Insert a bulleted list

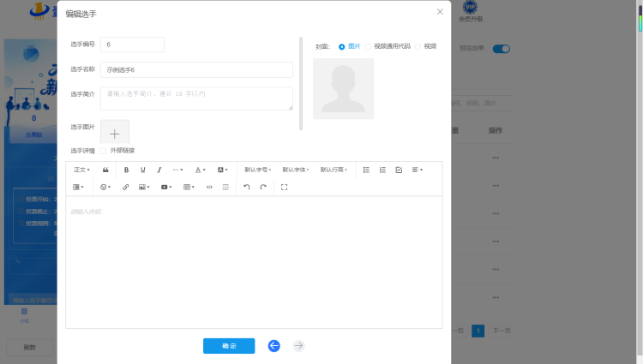pyautogui.click(x=366, y=170)
